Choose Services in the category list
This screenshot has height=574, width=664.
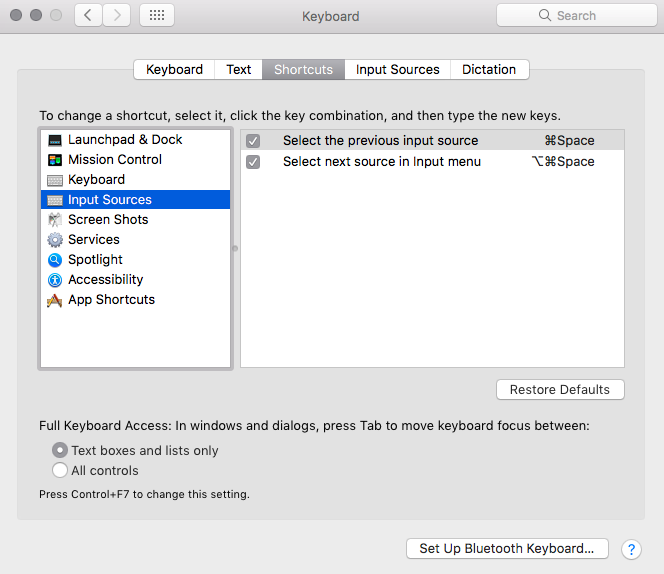[136, 239]
